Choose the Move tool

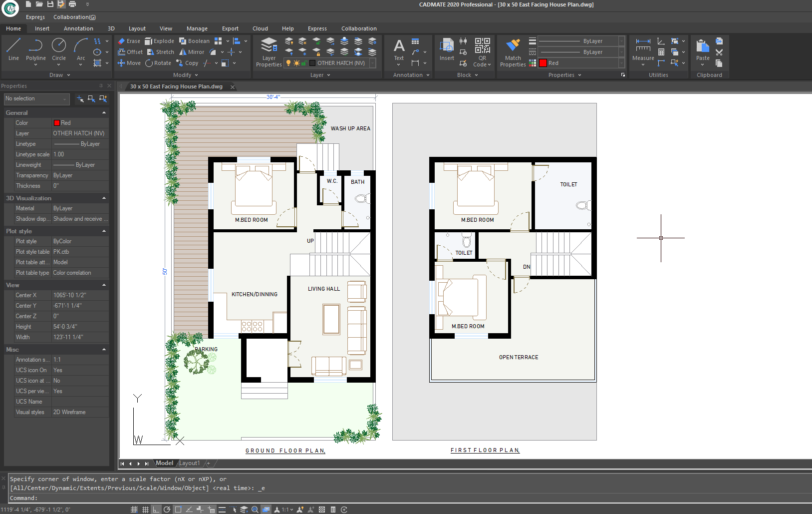point(129,63)
